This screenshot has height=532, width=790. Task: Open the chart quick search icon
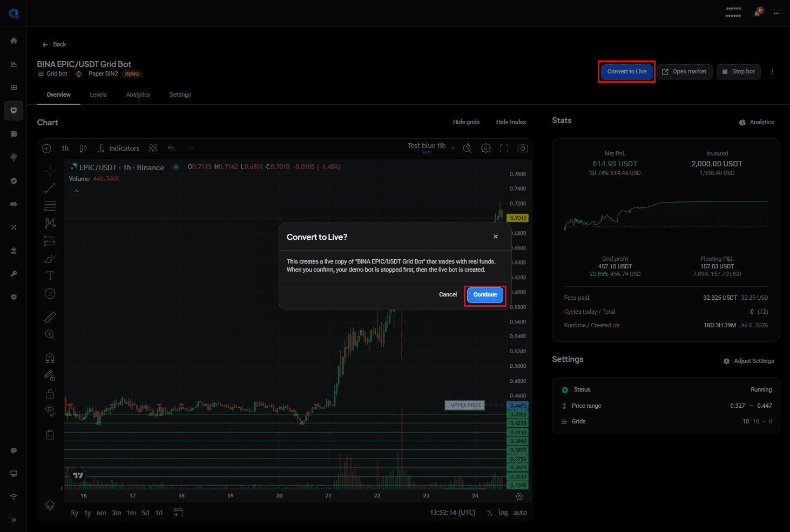coord(468,149)
